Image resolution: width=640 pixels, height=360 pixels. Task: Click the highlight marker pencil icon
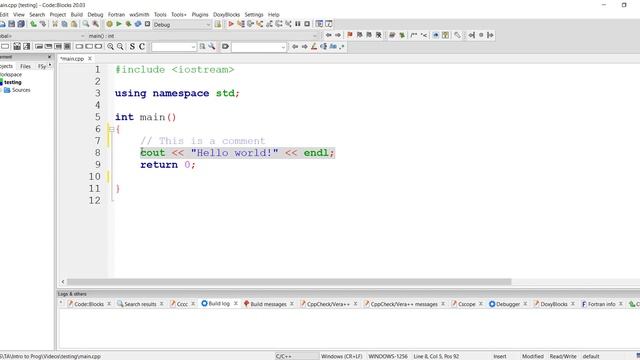[314, 47]
